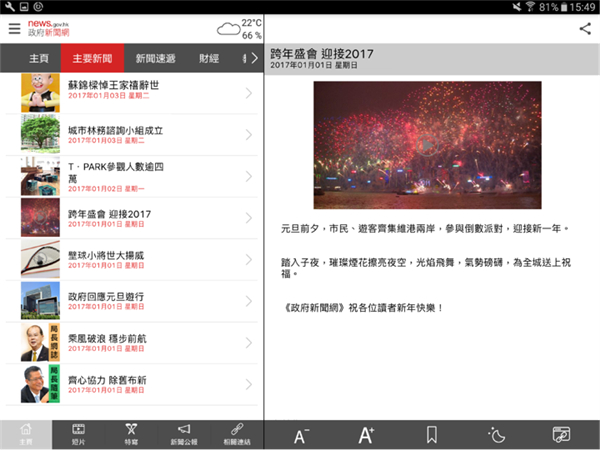This screenshot has width=600, height=450.
Task: Open article 政府回應元旦遊行
Action: (x=132, y=301)
